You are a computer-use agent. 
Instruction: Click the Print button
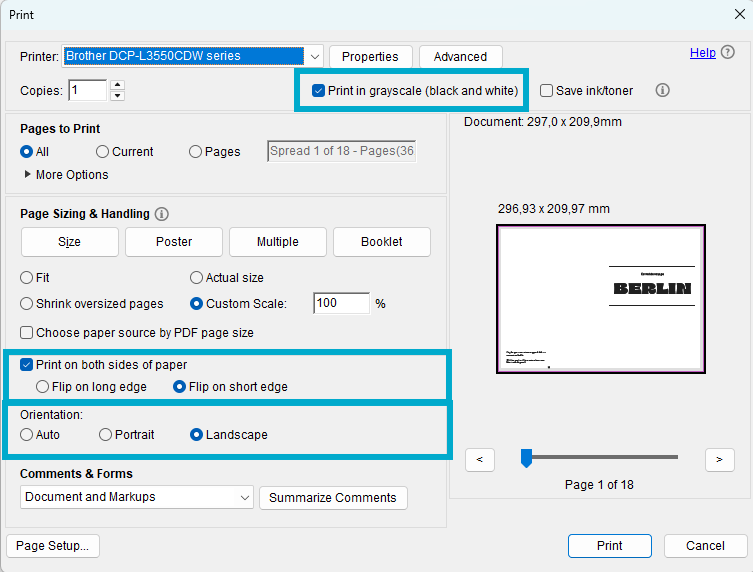[609, 546]
